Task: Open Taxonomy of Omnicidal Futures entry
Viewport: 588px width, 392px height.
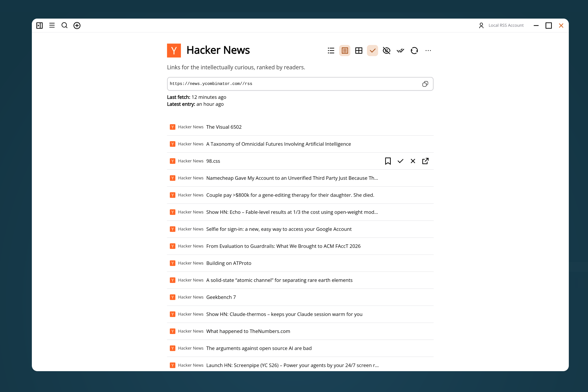Action: 300,144
